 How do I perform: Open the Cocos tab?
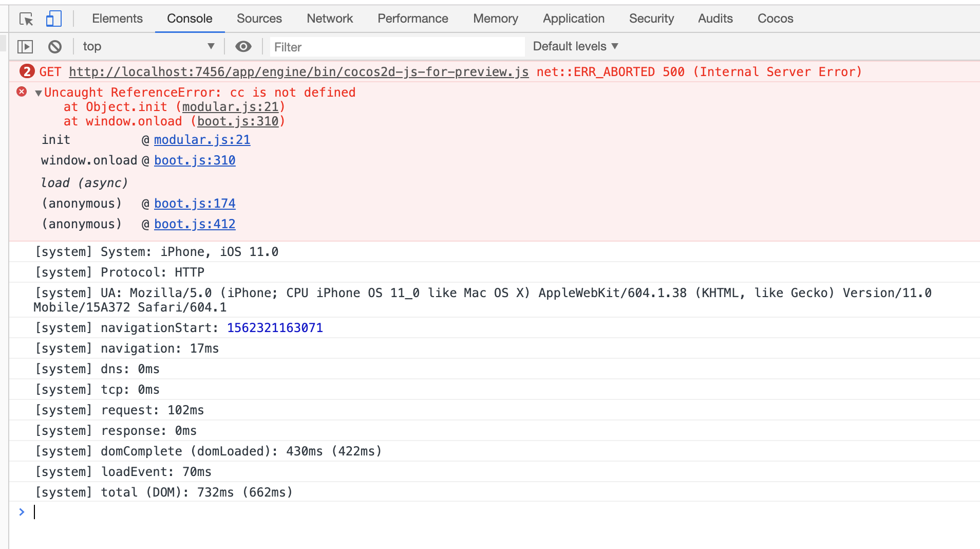click(775, 19)
